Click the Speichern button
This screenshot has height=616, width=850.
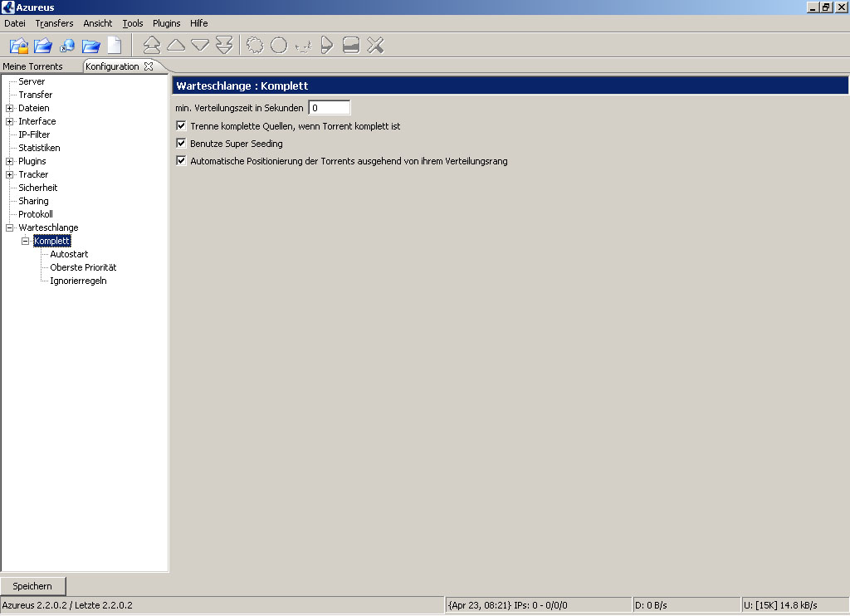32,586
